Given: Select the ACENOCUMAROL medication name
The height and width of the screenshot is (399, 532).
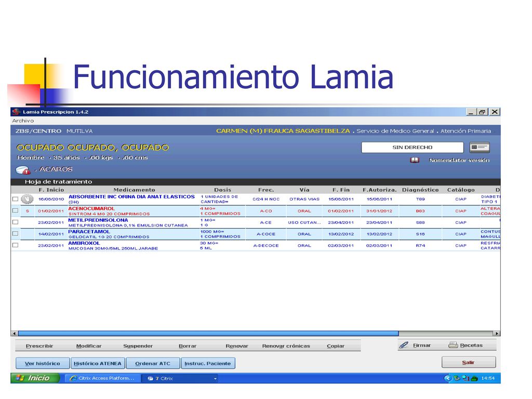Looking at the screenshot, I should [x=91, y=208].
